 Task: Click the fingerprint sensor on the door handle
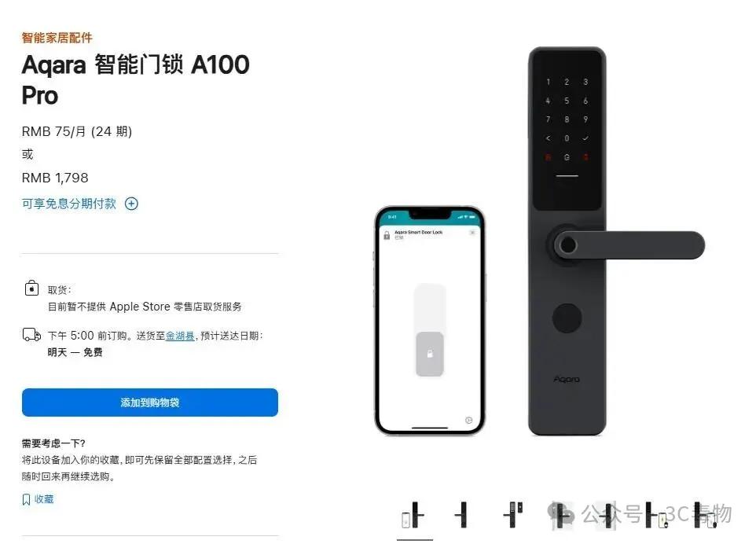[x=567, y=245]
